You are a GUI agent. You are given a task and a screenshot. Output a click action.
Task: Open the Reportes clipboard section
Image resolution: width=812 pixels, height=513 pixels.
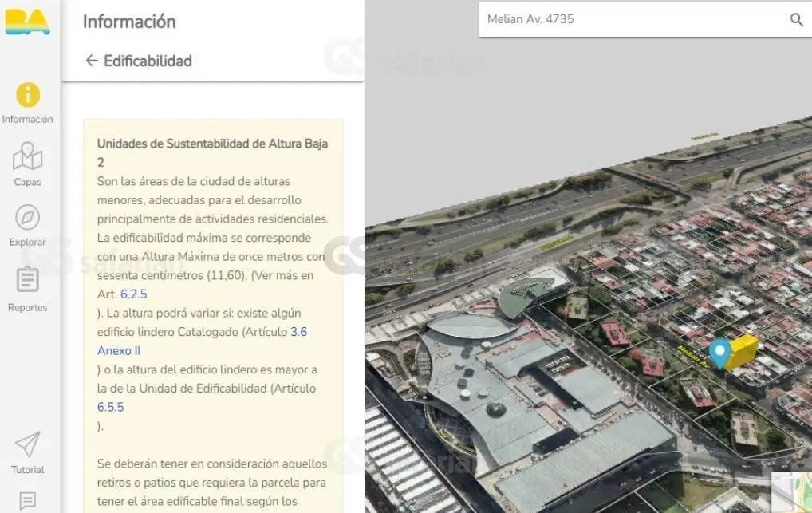(x=27, y=290)
